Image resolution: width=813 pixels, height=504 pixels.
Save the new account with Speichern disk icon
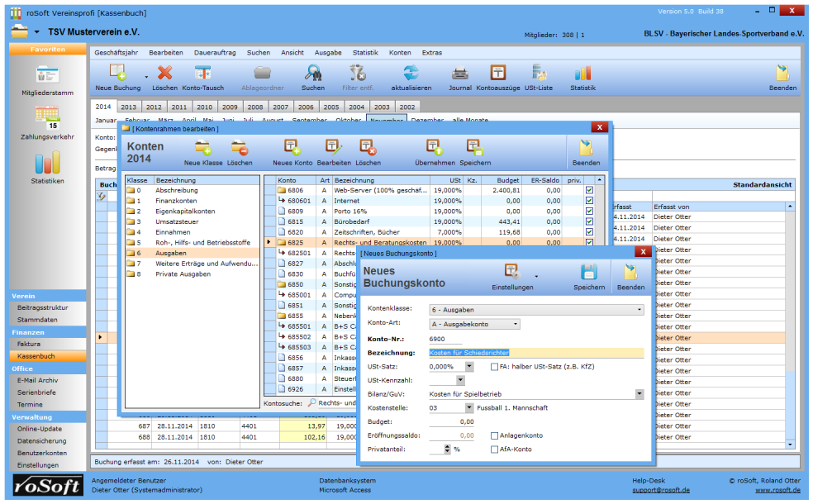(x=589, y=273)
